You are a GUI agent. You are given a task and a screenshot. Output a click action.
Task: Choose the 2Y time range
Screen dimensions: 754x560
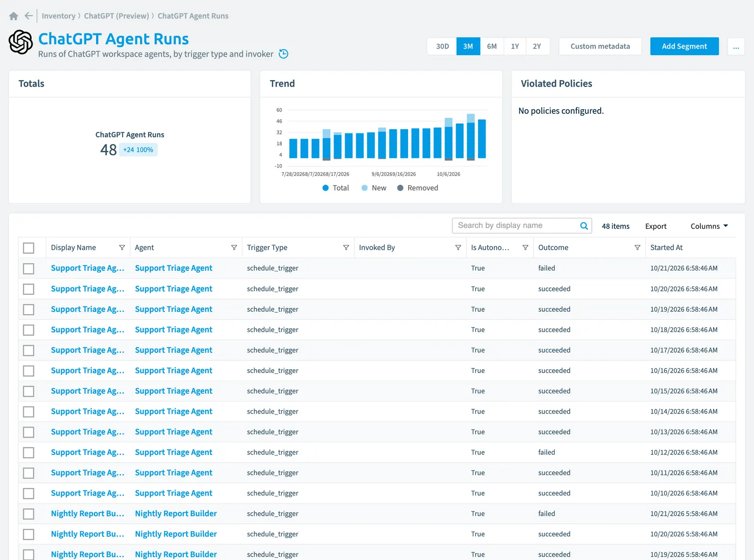(x=537, y=46)
